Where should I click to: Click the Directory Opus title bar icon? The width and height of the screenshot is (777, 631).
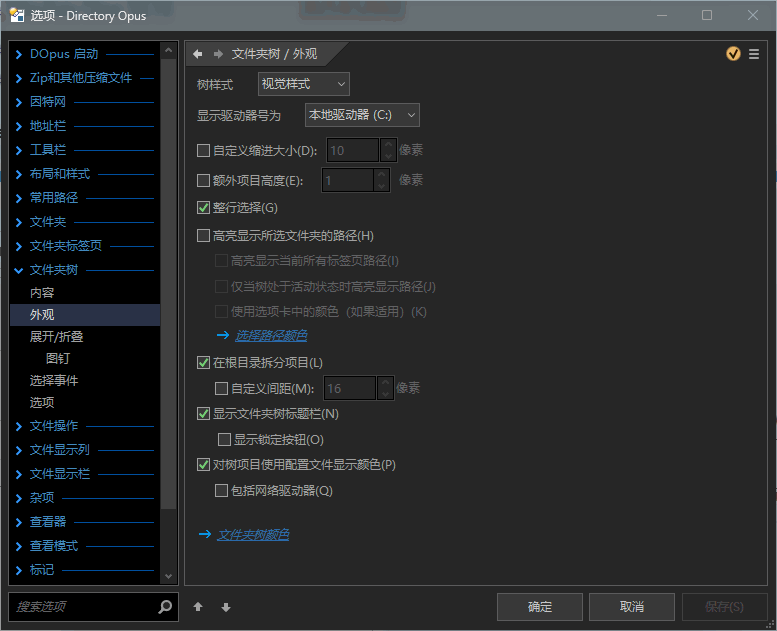(x=17, y=15)
